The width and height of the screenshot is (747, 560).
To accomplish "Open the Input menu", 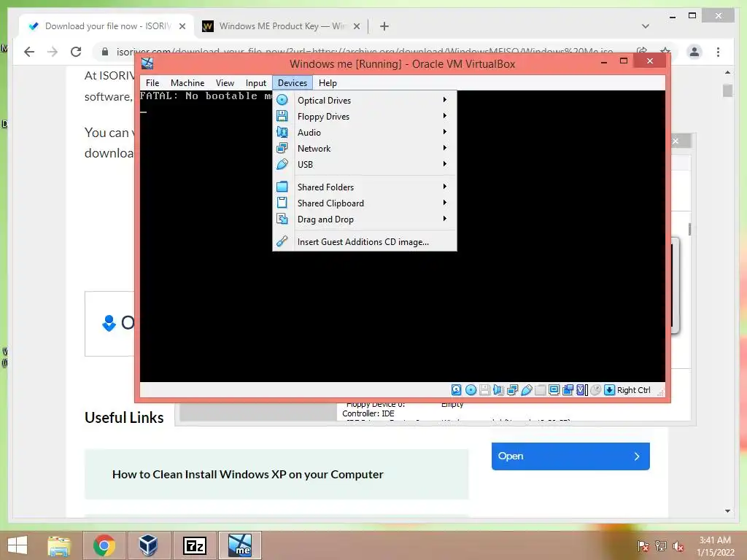I will point(256,83).
